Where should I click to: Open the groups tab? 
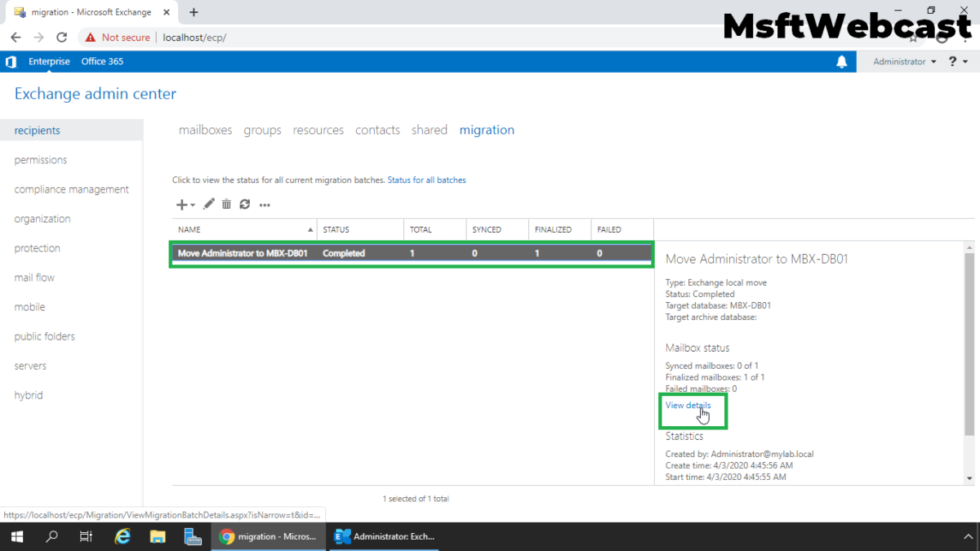point(262,130)
